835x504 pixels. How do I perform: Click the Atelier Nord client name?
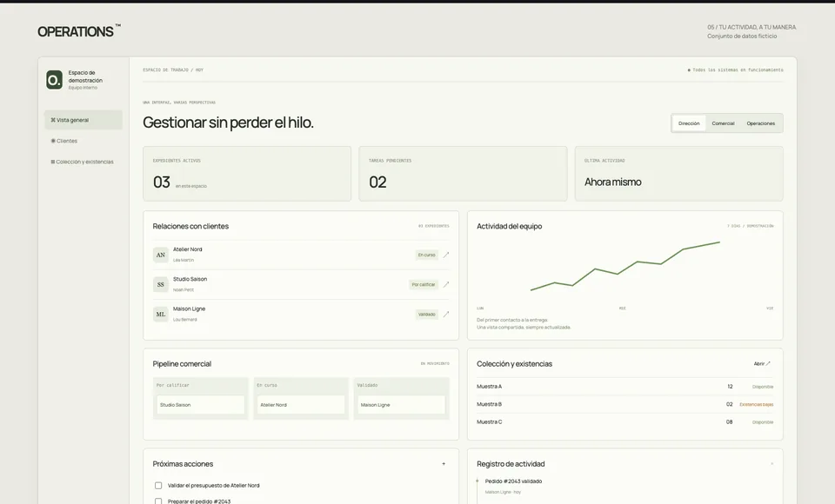tap(188, 249)
